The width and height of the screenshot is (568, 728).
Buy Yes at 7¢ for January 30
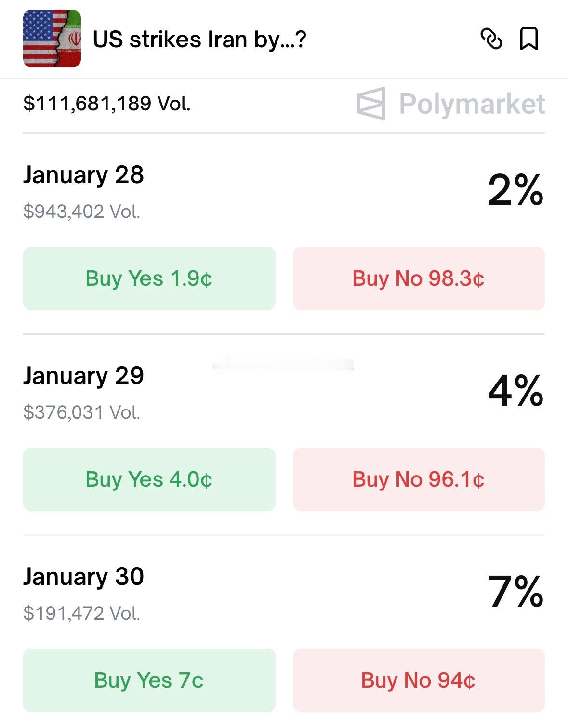(x=149, y=680)
